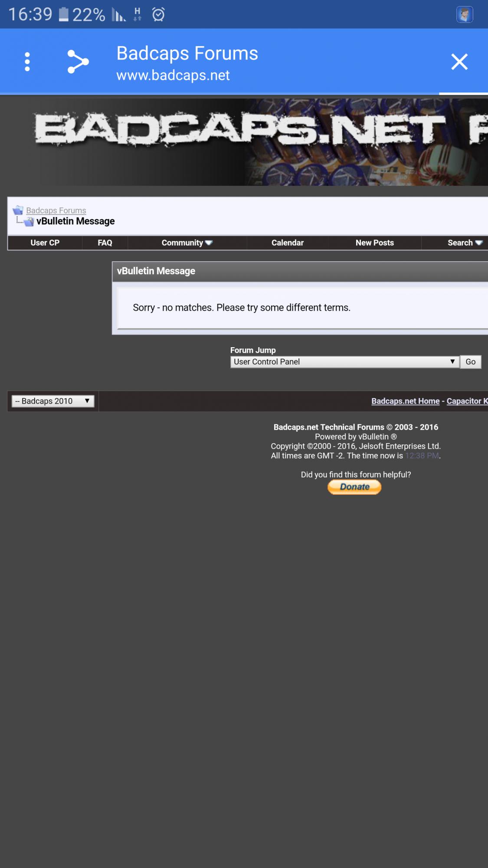Click the 'Badcaps.net Technical Forums' copyright text
This screenshot has width=488, height=868.
point(356,427)
